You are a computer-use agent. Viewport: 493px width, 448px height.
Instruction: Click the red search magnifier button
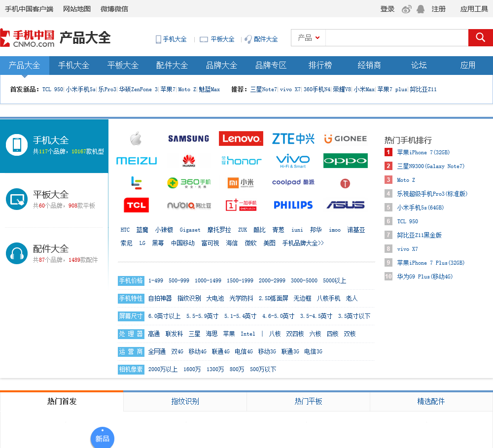[480, 37]
